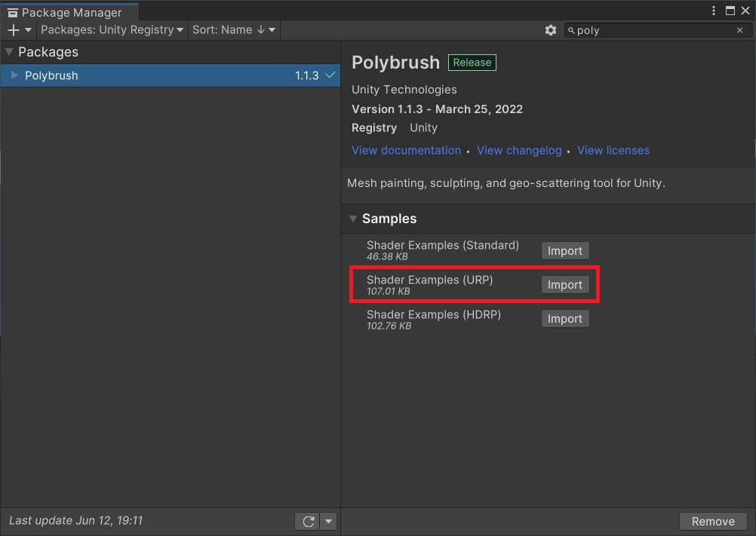Screen dimensions: 756x536
Task: Click the Version 1.1.3 - March 25, 2022 text
Action: coord(437,109)
